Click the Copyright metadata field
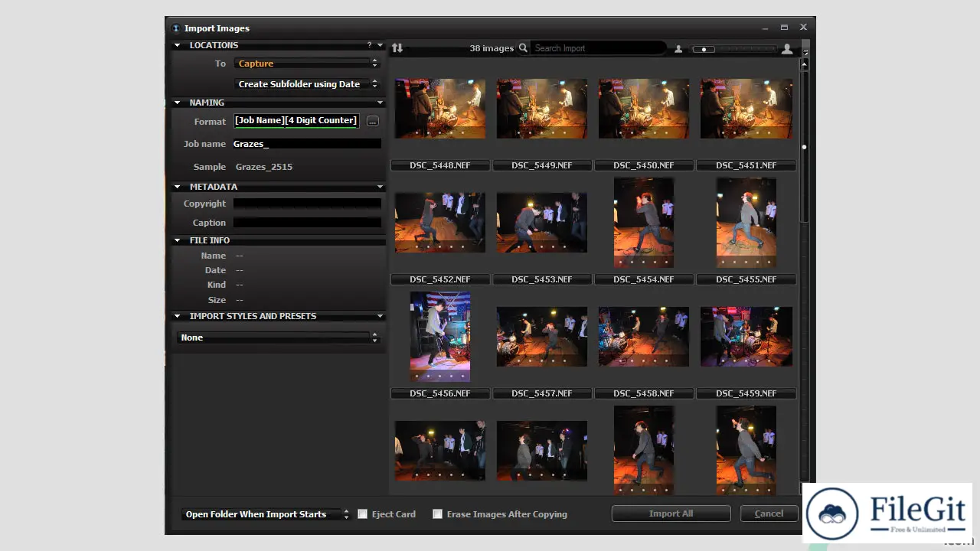Screen dimensions: 980x551 click(307, 204)
